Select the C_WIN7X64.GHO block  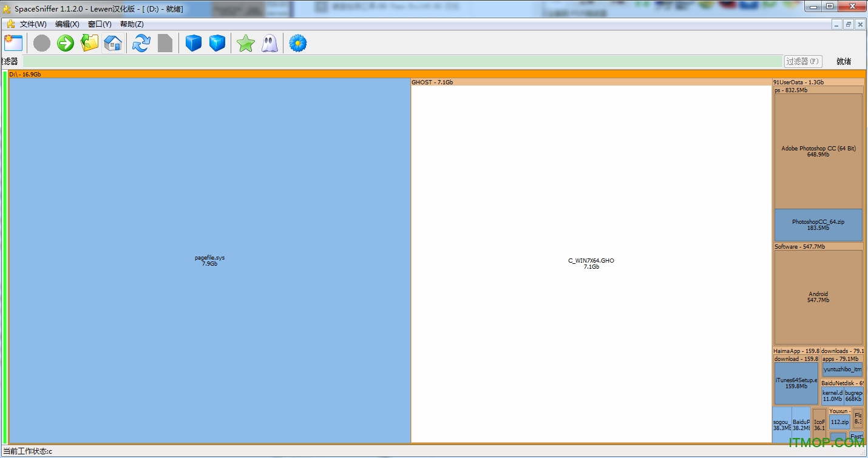(591, 264)
